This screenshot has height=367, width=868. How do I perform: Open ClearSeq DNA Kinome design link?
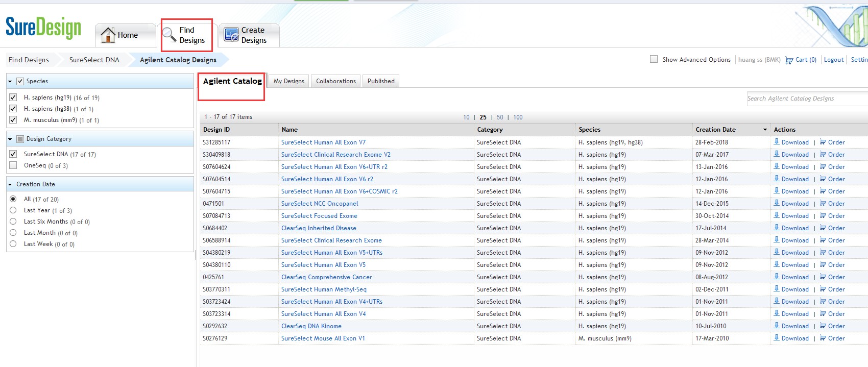[311, 326]
